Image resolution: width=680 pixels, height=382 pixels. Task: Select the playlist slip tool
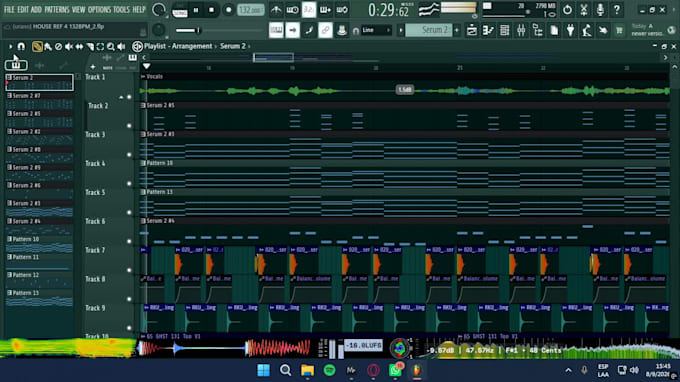pyautogui.click(x=79, y=46)
